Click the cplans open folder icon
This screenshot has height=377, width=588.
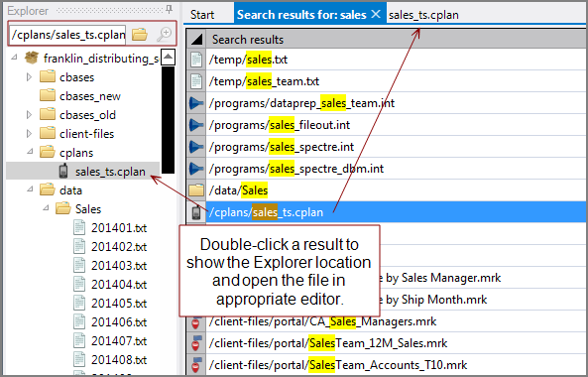pyautogui.click(x=48, y=153)
